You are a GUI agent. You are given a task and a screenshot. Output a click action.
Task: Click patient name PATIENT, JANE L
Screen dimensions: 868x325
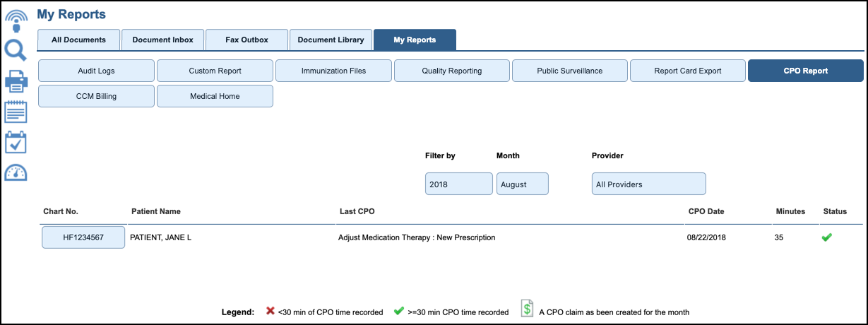(x=161, y=237)
